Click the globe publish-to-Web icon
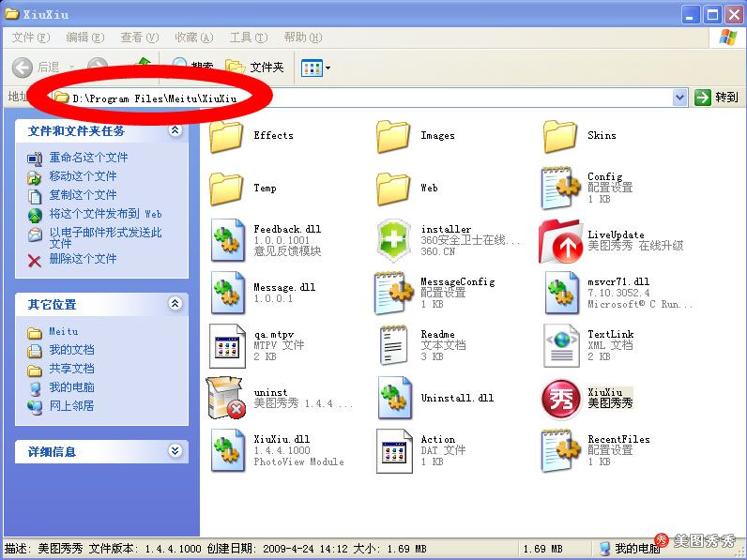747x560 pixels. 35,215
